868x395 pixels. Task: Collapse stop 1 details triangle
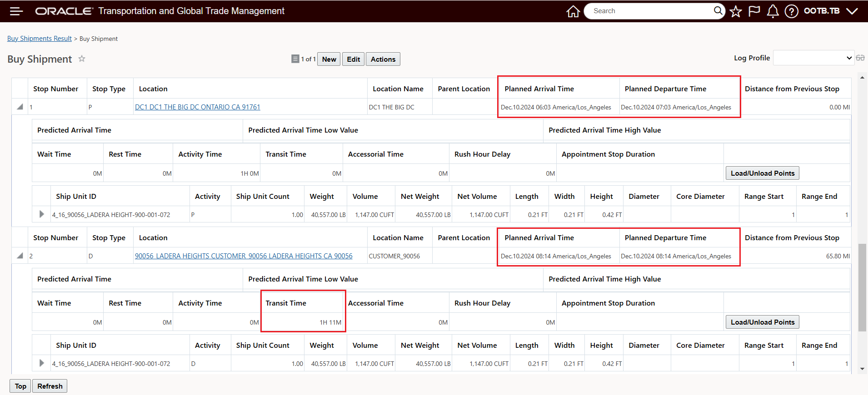pos(20,107)
